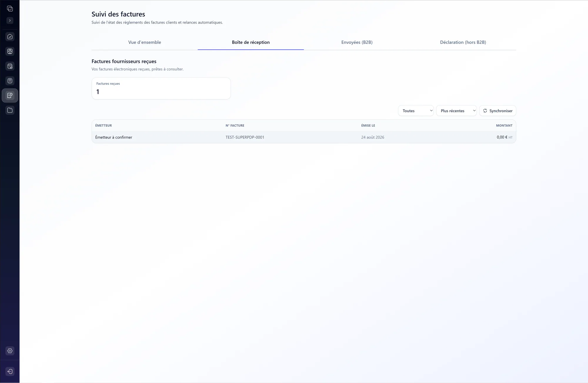Viewport: 588px width, 383px height.
Task: Open the dashboard house-chart icon
Action: [x=10, y=37]
